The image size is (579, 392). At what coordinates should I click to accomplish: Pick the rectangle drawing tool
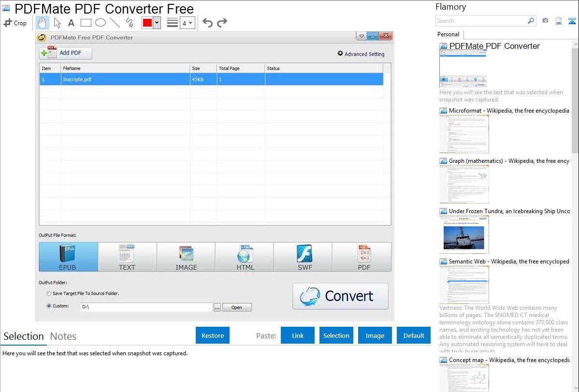coord(86,23)
